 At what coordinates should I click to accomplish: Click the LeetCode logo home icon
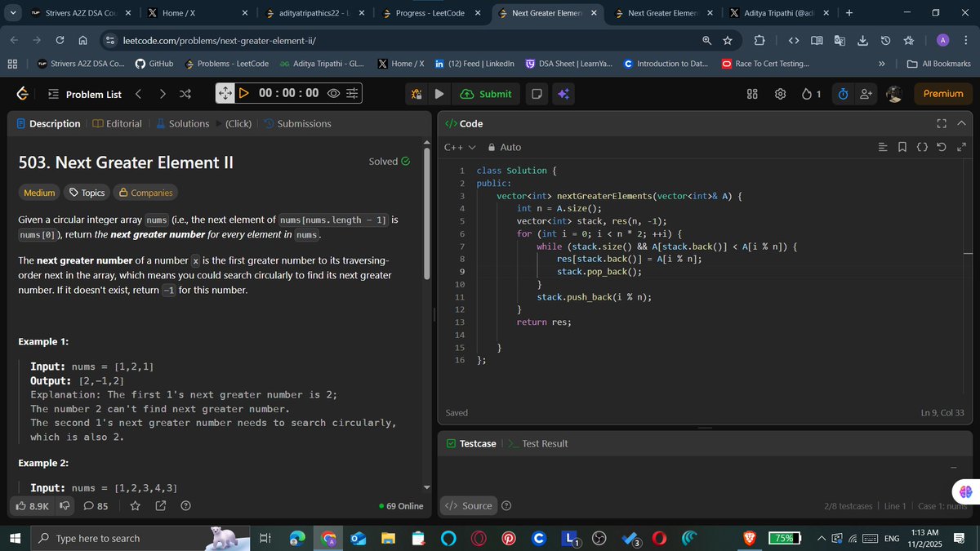pyautogui.click(x=23, y=94)
